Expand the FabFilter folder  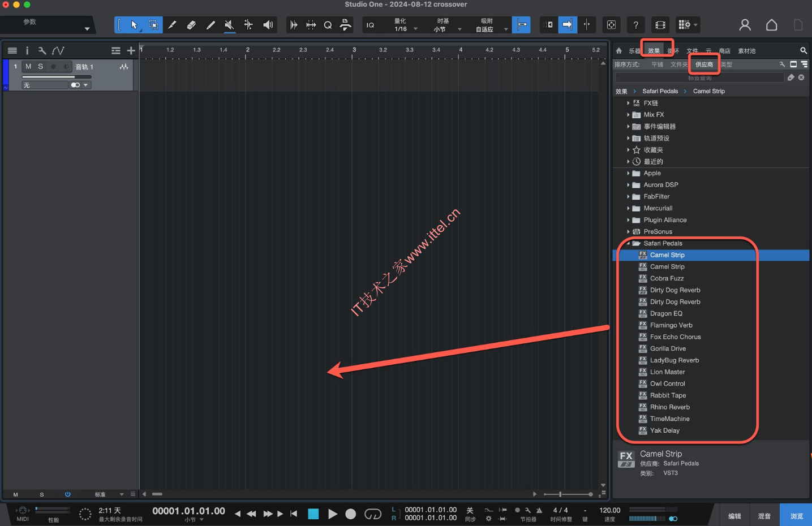[628, 197]
